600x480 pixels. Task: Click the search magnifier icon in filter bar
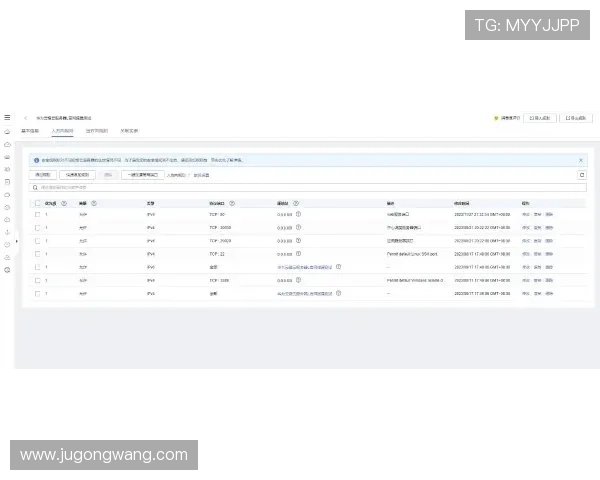(35, 187)
